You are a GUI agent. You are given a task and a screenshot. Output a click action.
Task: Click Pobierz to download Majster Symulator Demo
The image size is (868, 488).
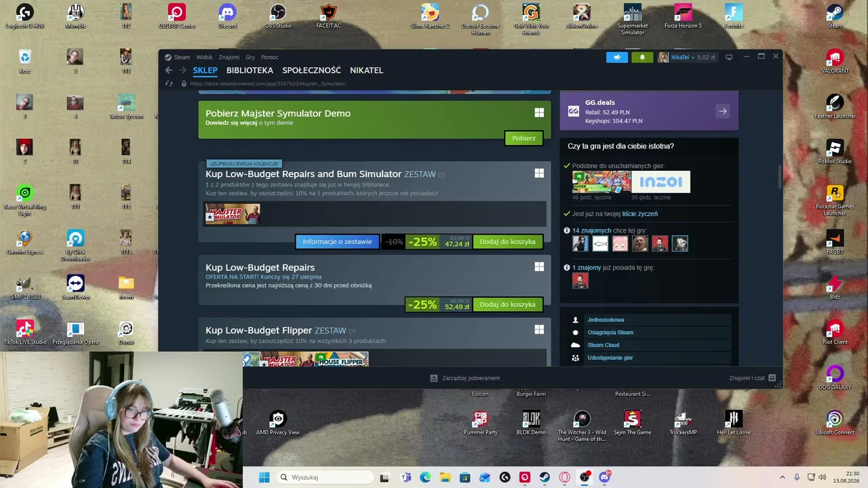coord(524,138)
